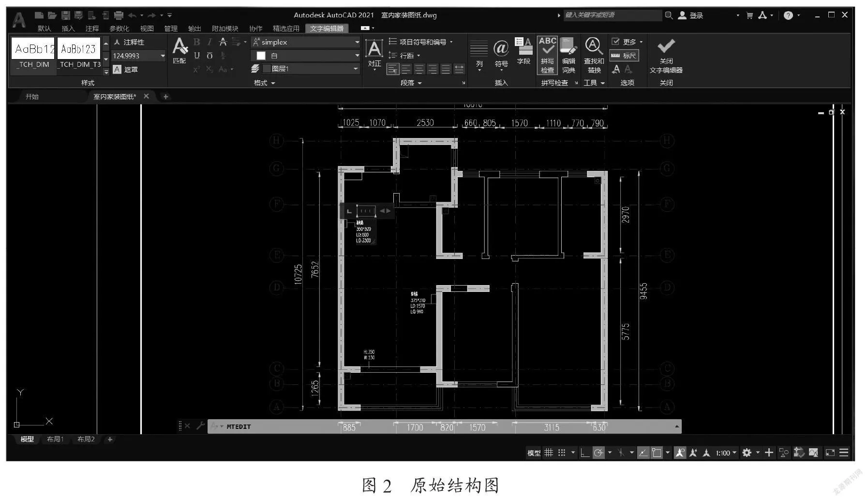The height and width of the screenshot is (501, 868).
Task: Click the Distribute paragraph alignment icon
Action: [459, 69]
